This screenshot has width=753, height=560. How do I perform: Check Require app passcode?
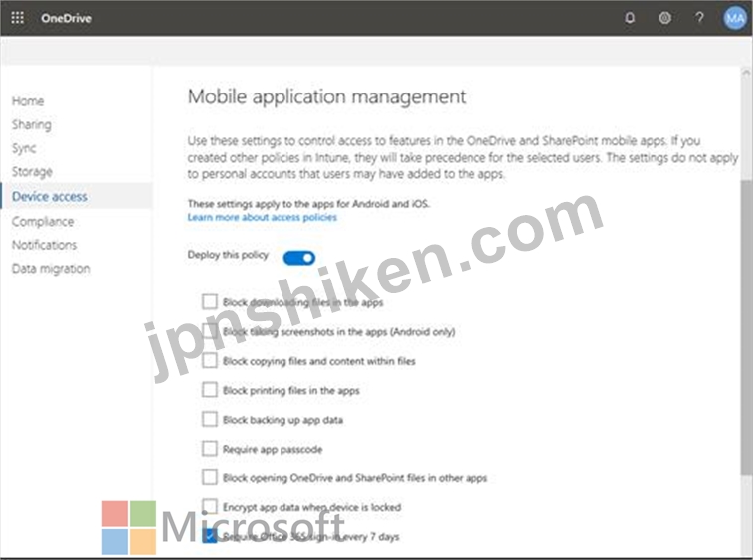click(209, 449)
